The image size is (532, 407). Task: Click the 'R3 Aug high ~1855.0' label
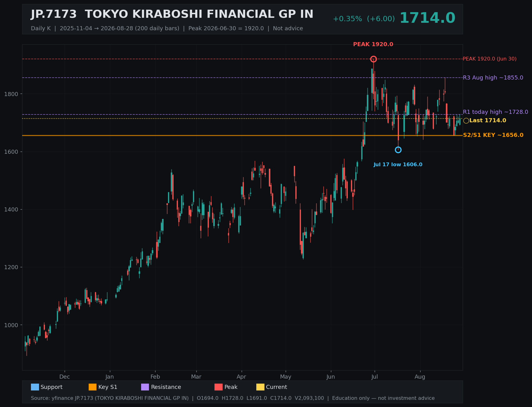(x=493, y=78)
